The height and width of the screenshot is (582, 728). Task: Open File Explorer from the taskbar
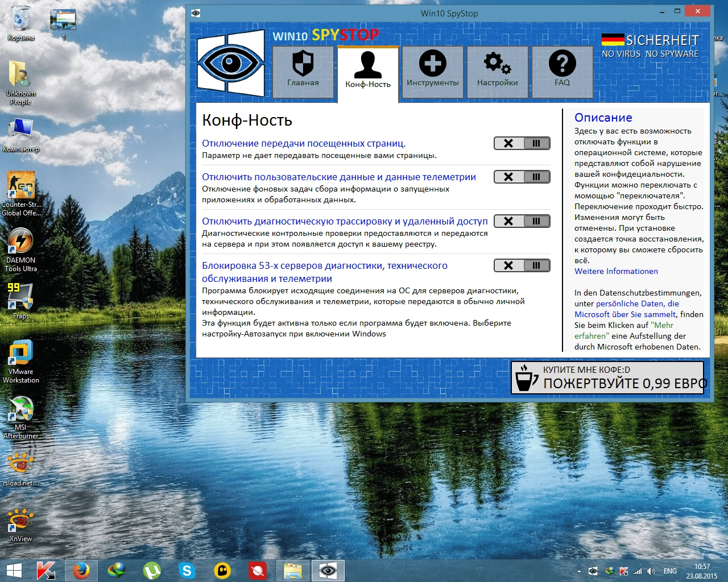[x=293, y=571]
